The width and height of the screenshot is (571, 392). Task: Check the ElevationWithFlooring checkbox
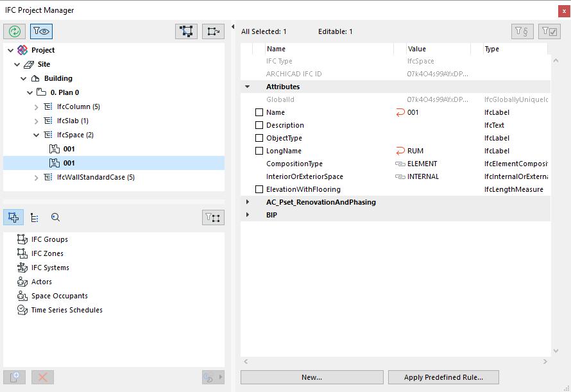pyautogui.click(x=259, y=189)
